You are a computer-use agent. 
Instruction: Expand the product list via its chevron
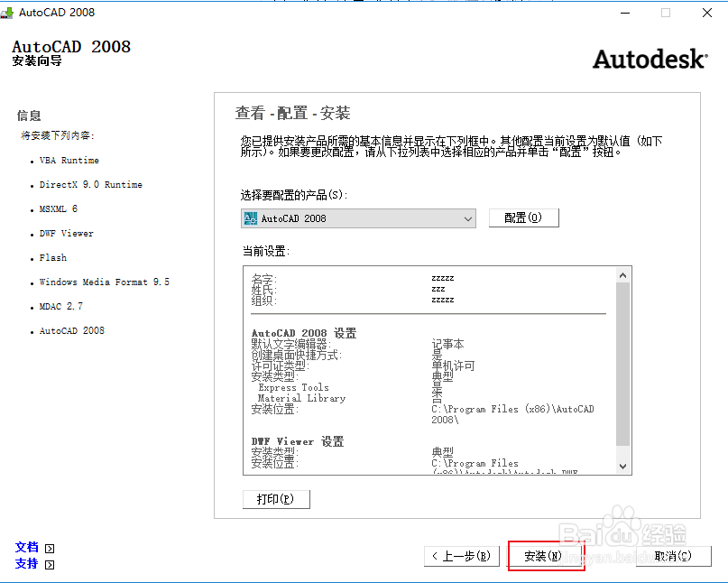point(468,217)
